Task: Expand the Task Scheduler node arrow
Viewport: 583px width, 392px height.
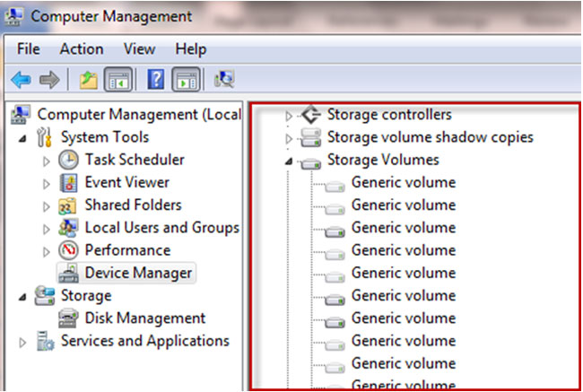Action: (x=47, y=161)
